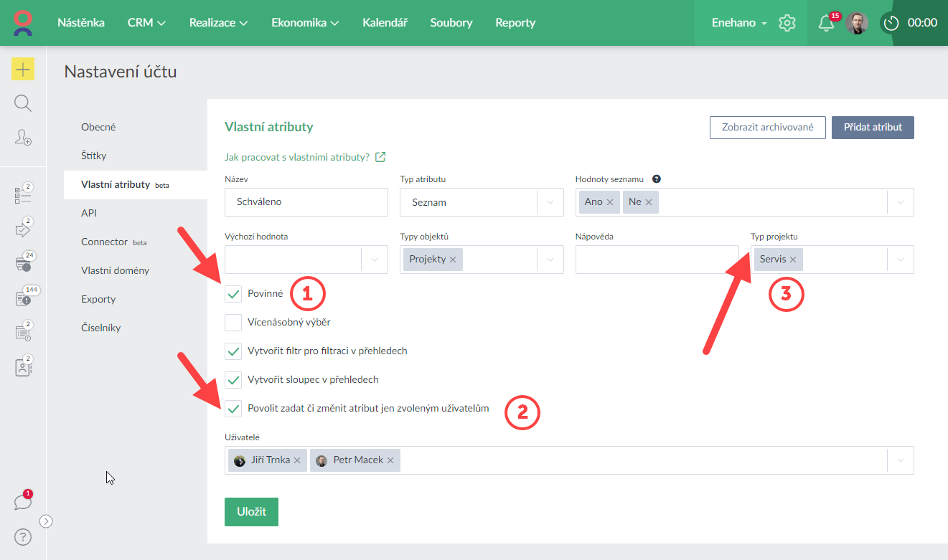Click the Uložit save button

[x=251, y=512]
